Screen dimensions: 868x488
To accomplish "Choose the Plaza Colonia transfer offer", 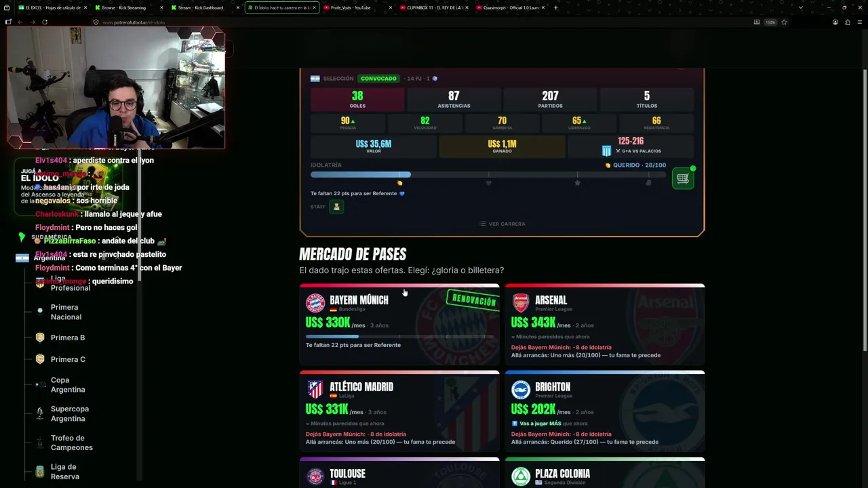I will [x=605, y=473].
